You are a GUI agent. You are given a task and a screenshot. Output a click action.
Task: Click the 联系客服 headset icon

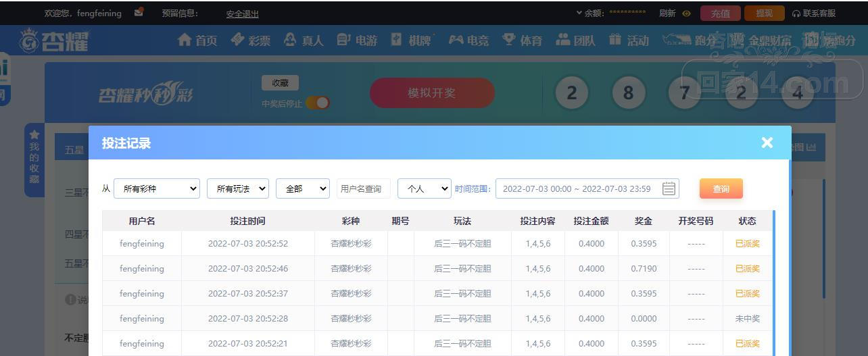pyautogui.click(x=796, y=14)
